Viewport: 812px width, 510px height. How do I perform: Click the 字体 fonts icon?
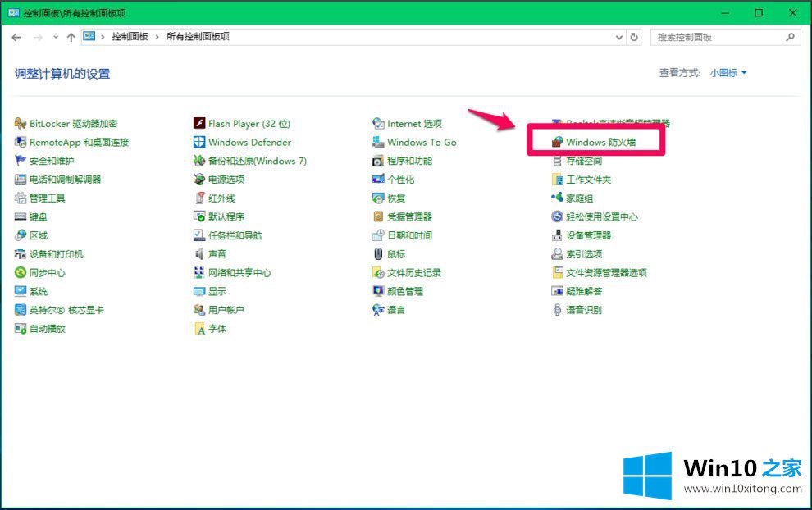(x=199, y=328)
